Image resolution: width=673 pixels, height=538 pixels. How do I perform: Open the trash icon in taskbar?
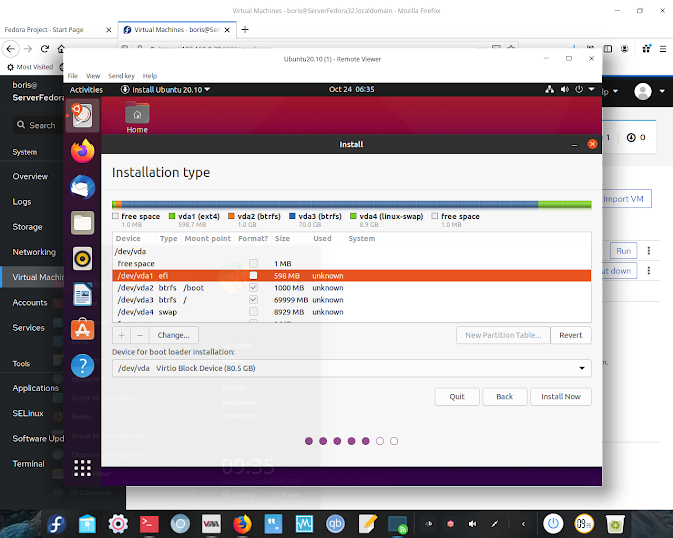(x=615, y=524)
